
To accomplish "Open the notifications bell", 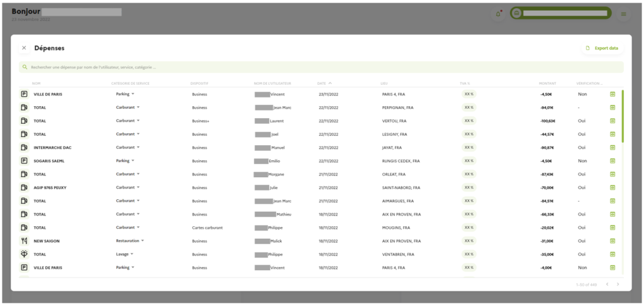I will (x=498, y=14).
